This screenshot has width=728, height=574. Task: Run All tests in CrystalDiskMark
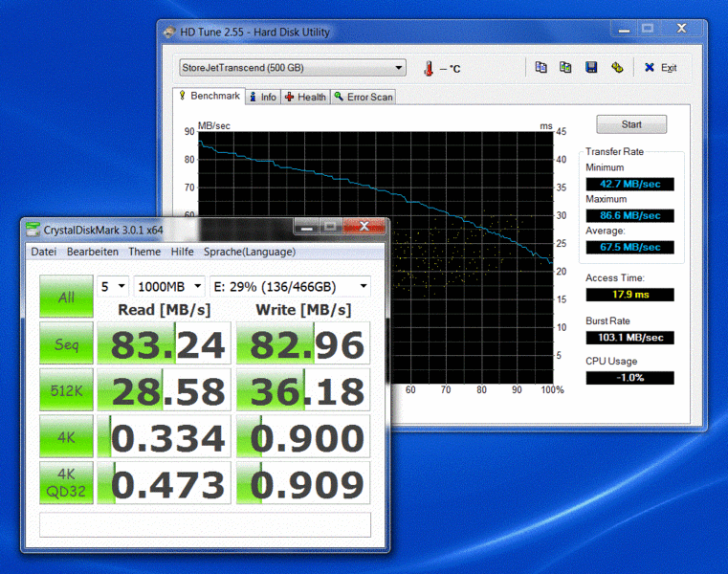[x=66, y=297]
